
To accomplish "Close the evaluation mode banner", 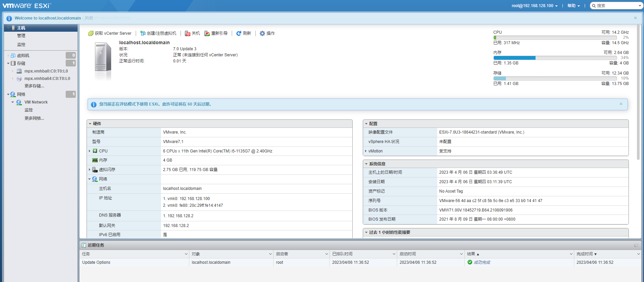I will (x=621, y=104).
